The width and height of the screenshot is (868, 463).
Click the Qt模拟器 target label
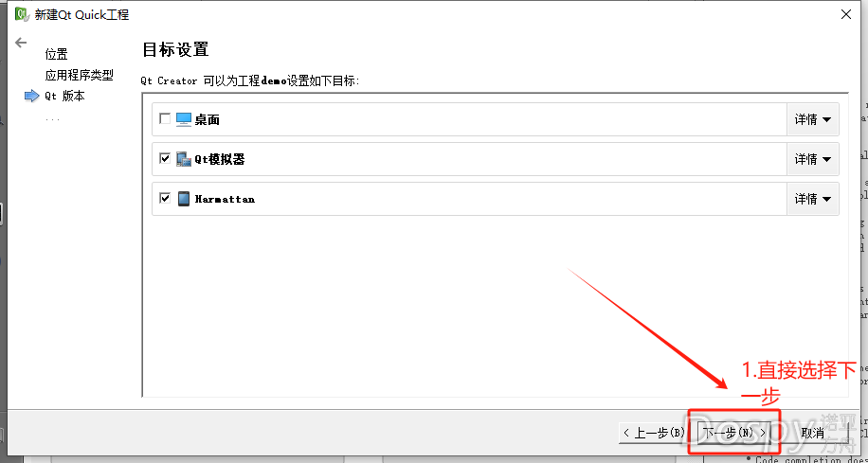[220, 159]
